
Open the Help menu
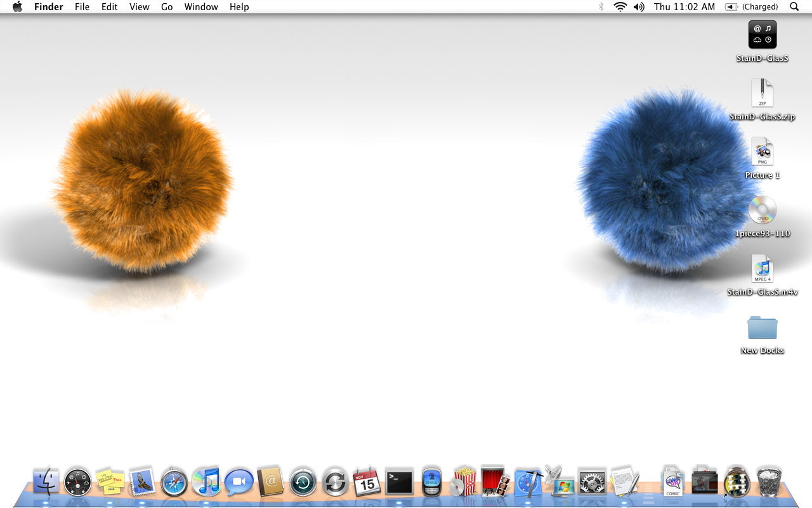[239, 7]
